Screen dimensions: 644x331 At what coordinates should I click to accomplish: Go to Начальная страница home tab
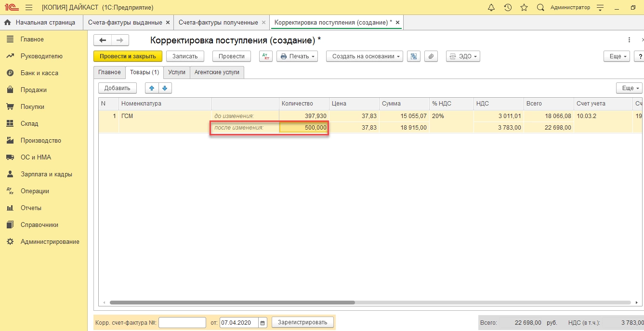point(40,23)
